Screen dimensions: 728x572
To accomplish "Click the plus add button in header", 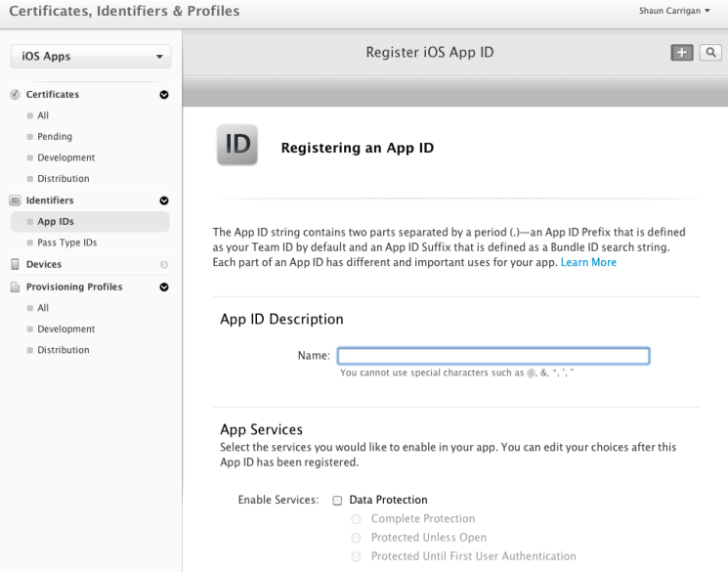I will coord(677,53).
